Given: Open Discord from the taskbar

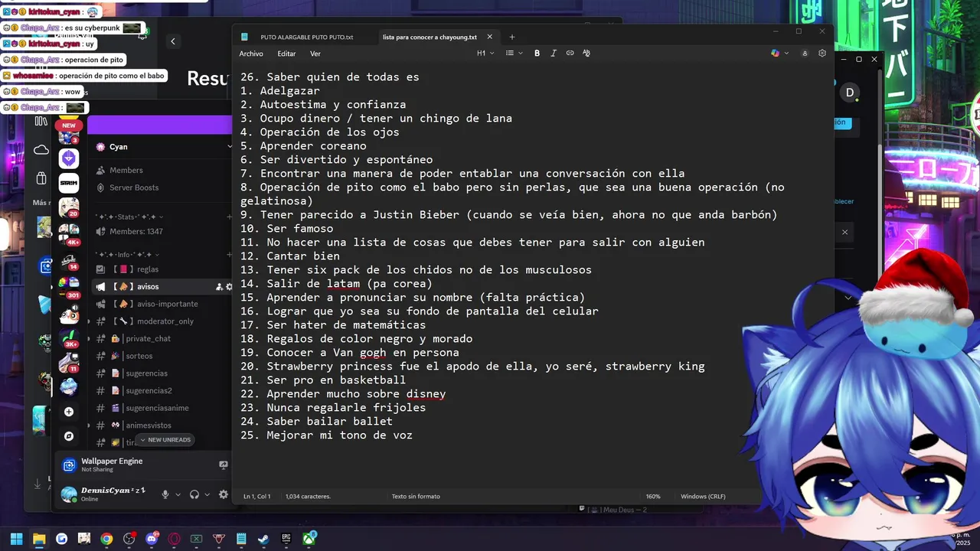Looking at the screenshot, I should (152, 539).
